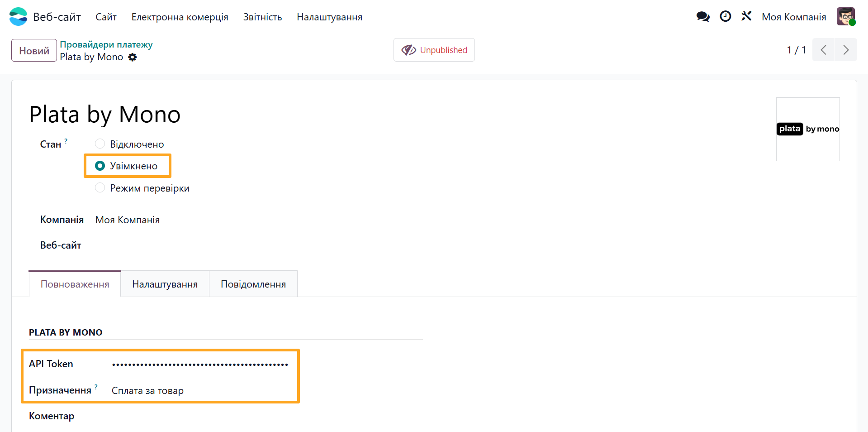Click the Призначення help question mark
The width and height of the screenshot is (868, 432).
(x=96, y=387)
